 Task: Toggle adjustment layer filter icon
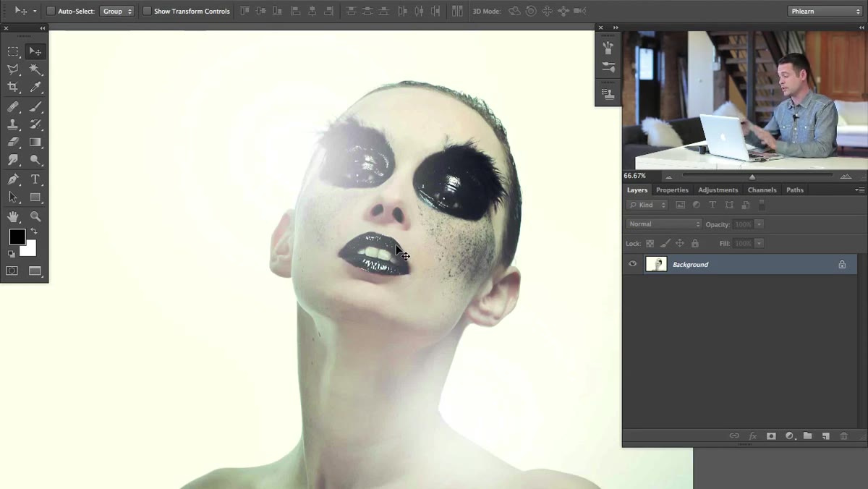(x=697, y=205)
